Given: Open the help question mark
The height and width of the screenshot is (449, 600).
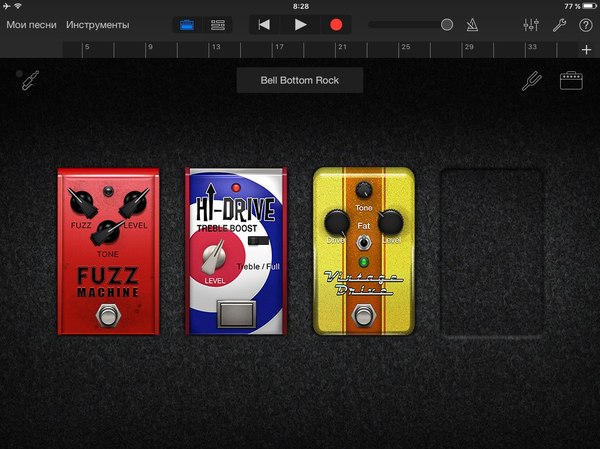Looking at the screenshot, I should pos(586,24).
